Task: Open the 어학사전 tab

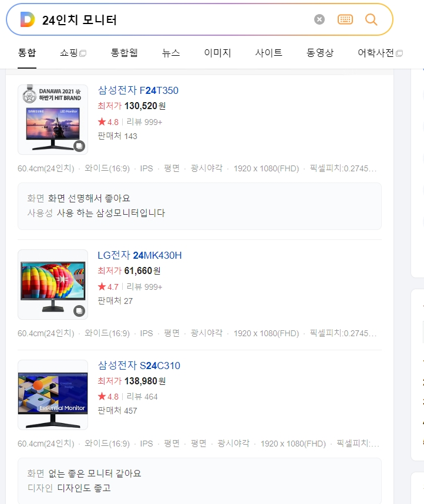Action: (380, 53)
